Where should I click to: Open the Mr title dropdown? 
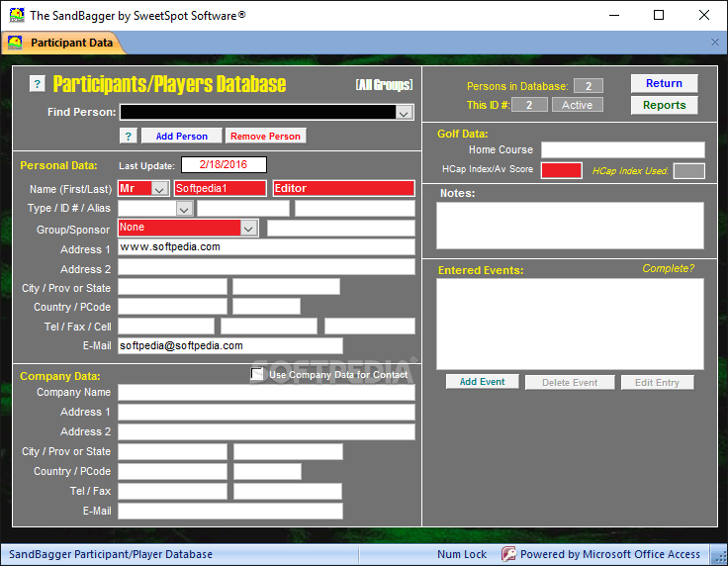[x=159, y=189]
